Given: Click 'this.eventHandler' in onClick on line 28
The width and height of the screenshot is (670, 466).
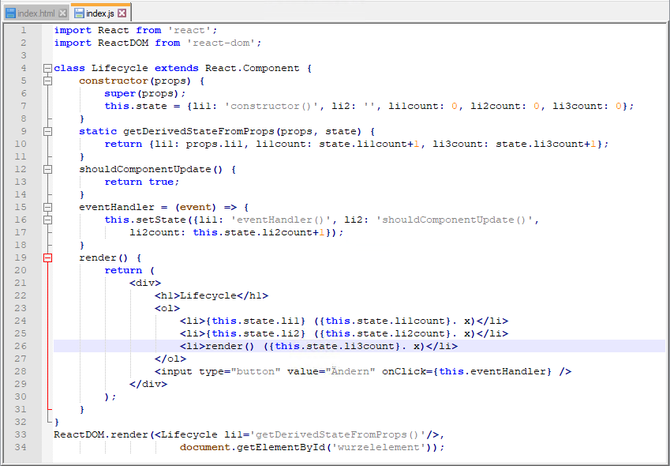Looking at the screenshot, I should click(x=492, y=371).
